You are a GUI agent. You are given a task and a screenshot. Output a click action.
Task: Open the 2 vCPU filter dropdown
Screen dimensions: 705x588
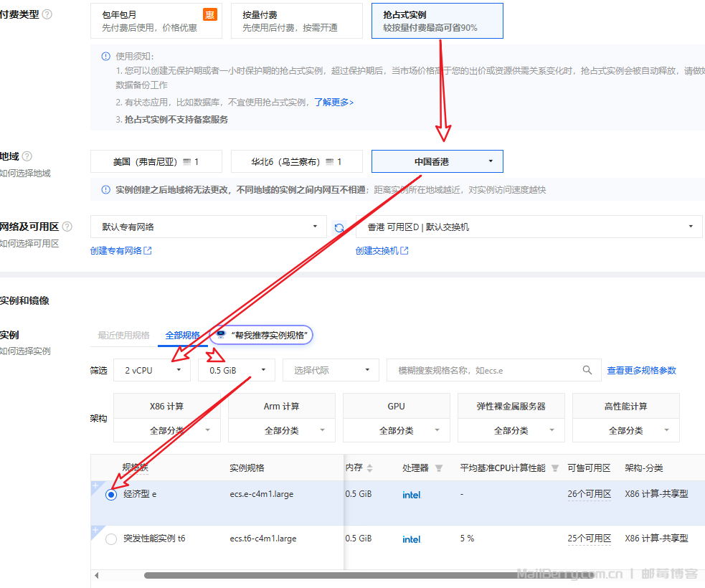[151, 370]
